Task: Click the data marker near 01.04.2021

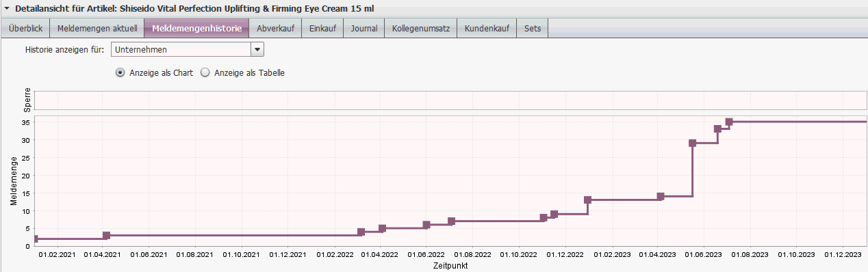Action: tap(106, 235)
